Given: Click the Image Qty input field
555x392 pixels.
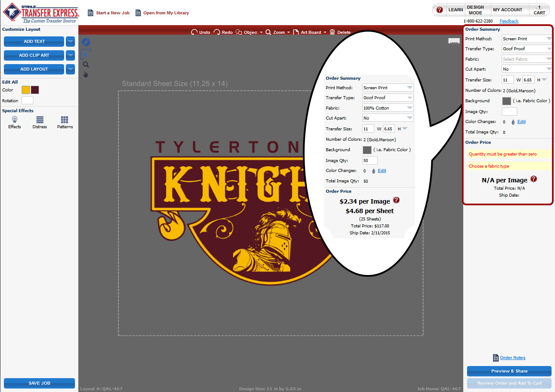Looking at the screenshot, I should 510,111.
